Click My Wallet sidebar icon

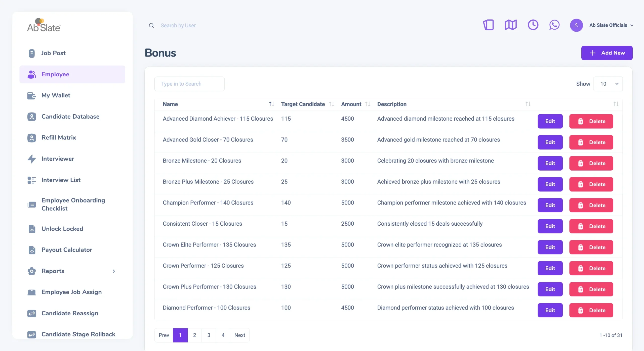pyautogui.click(x=32, y=95)
